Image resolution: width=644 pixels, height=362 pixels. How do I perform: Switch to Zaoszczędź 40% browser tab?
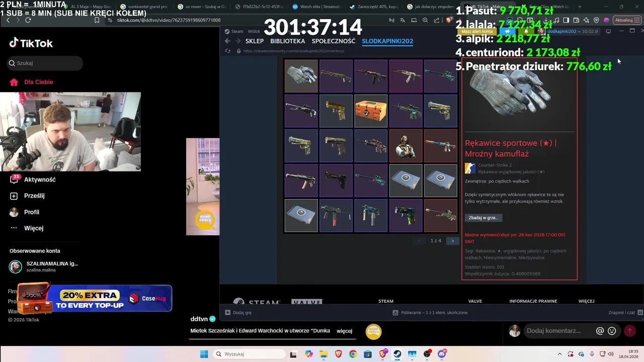[373, 7]
